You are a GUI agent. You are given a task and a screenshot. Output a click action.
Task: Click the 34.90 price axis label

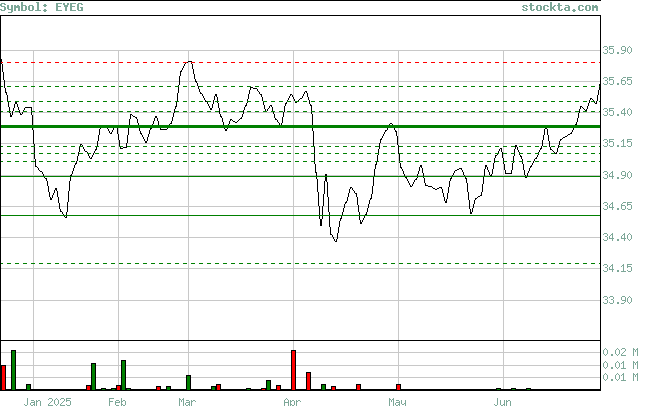point(617,175)
